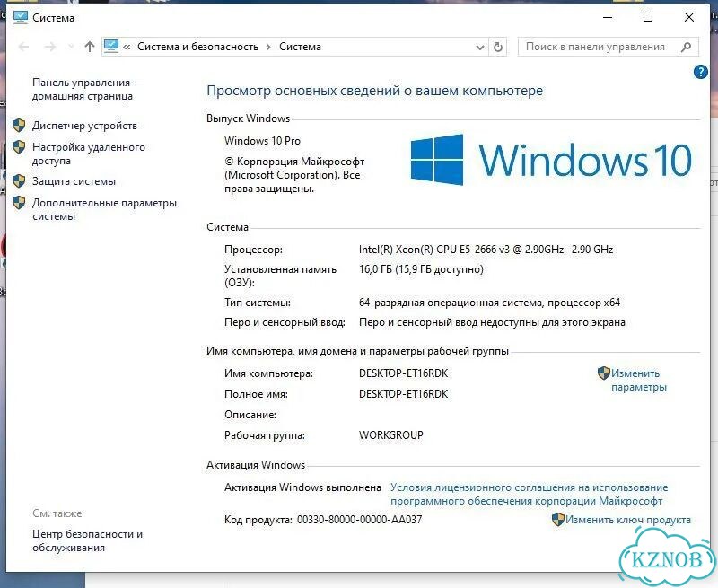Click the Перо и сенсорный ввод value
Viewport: 718px width, 588px height.
pos(492,322)
